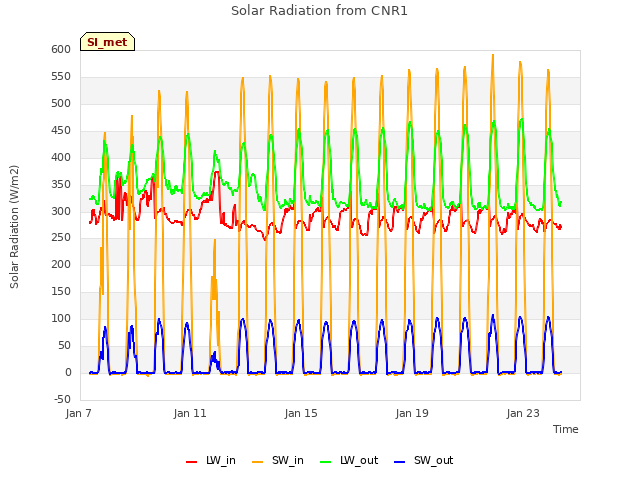This screenshot has width=640, height=480.
Task: Click the 0 y-axis tick label
Action: (68, 372)
